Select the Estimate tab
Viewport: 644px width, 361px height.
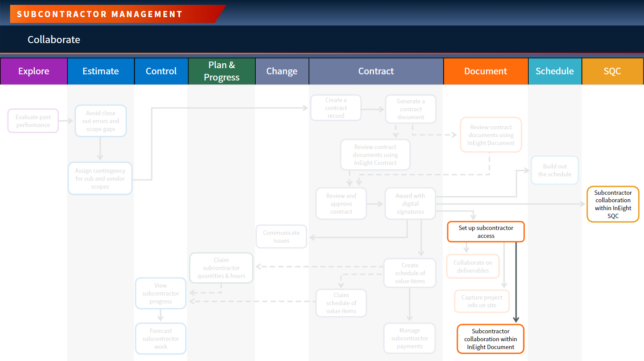[x=101, y=71]
